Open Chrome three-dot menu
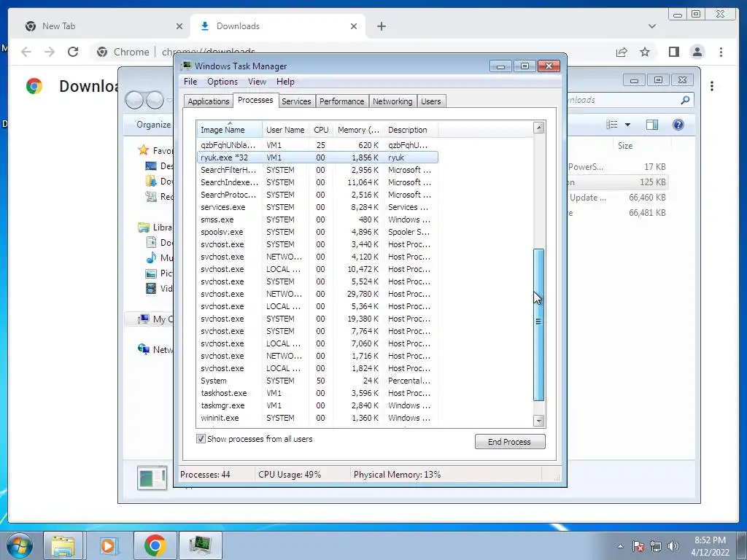 click(x=721, y=52)
